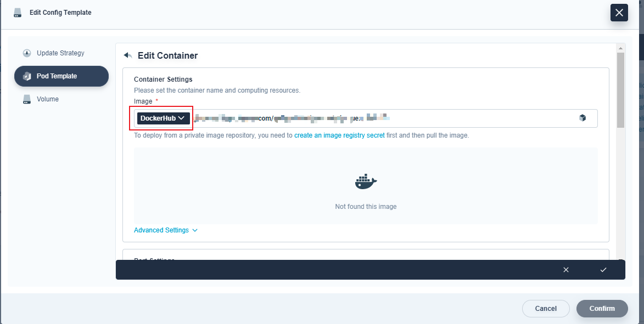Select the Update Strategy menu item

[61, 53]
